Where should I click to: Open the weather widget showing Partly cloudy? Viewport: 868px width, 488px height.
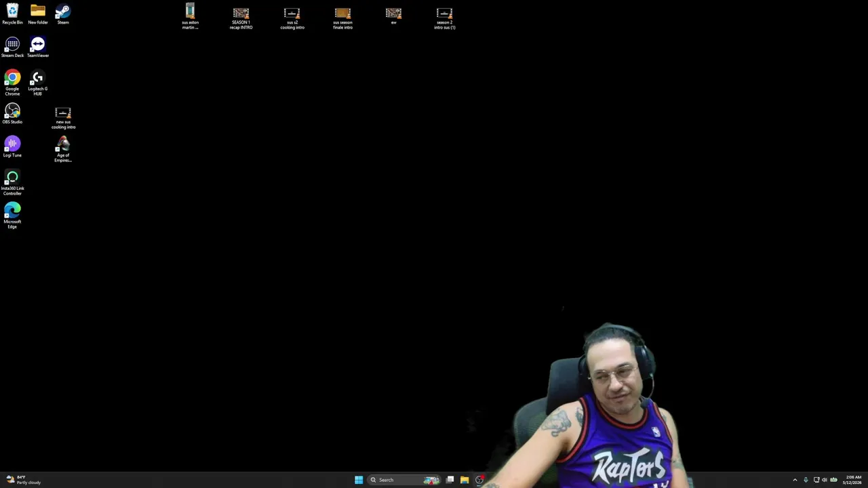(24, 480)
